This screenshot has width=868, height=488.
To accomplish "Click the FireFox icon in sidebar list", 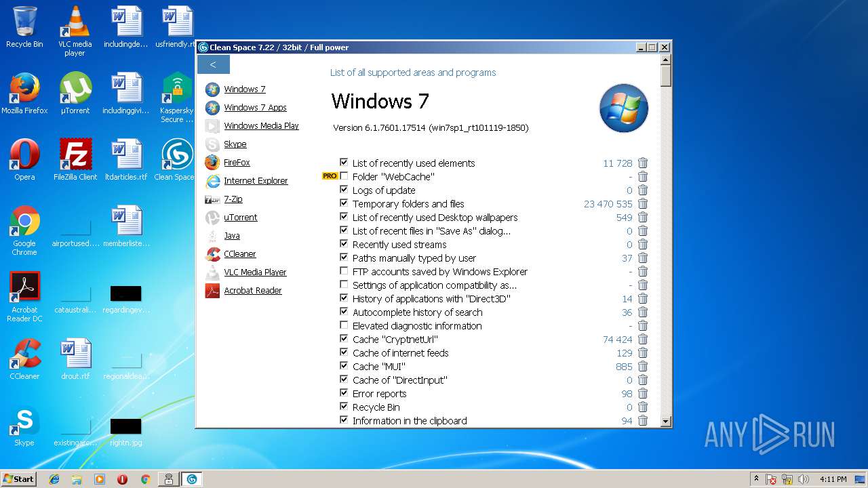I will (212, 163).
